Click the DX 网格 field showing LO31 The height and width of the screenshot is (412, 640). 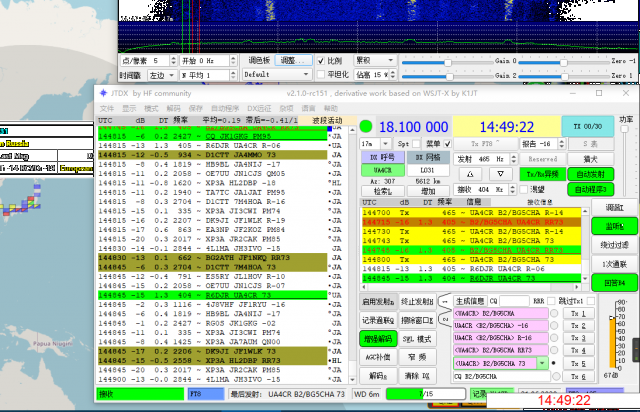(427, 170)
